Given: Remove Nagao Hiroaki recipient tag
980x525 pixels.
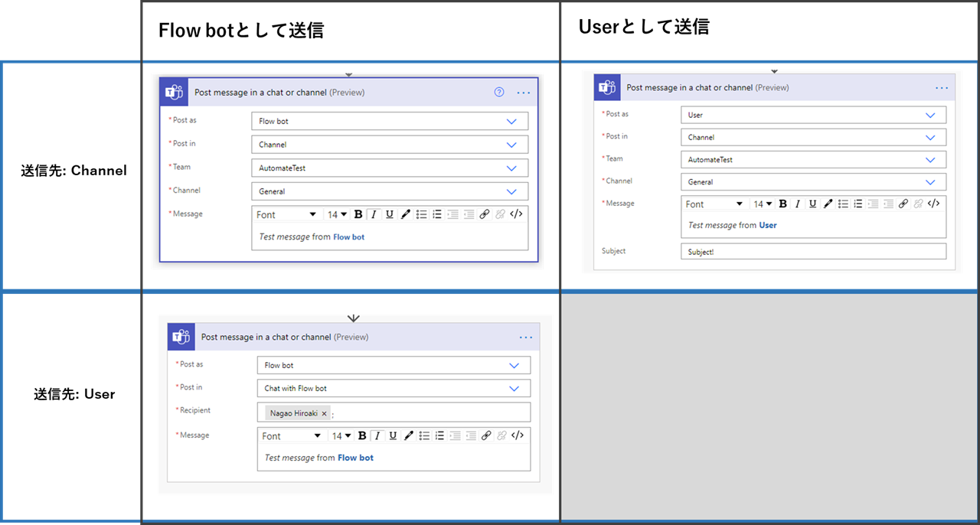Looking at the screenshot, I should click(x=324, y=413).
